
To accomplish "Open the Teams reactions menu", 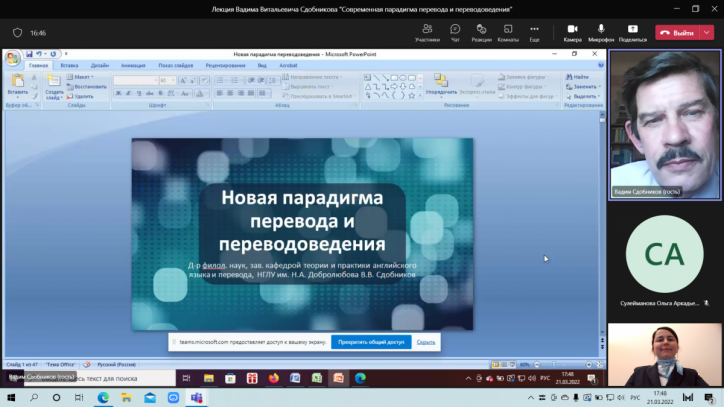I will coord(481,33).
